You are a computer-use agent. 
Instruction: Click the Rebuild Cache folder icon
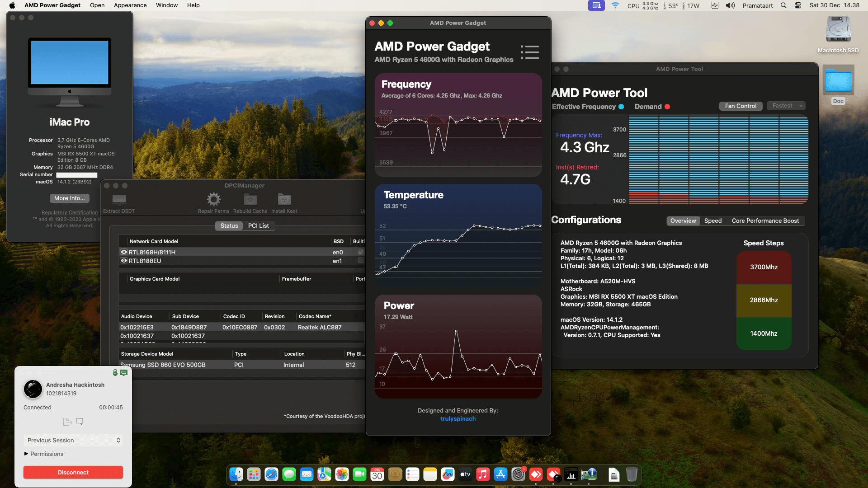250,199
